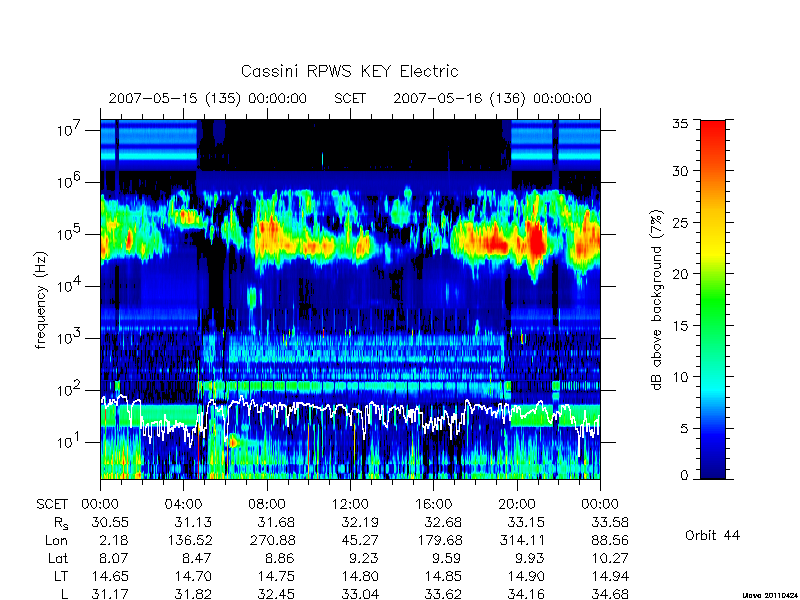This screenshot has height=600, width=800.
Task: Click the time axis label '16:00'
Action: point(433,504)
